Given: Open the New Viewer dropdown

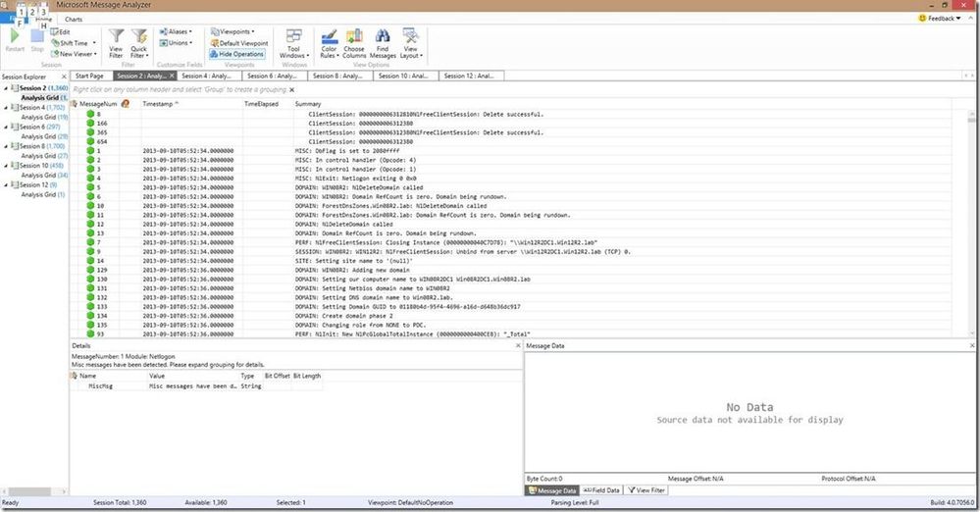Looking at the screenshot, I should point(74,54).
